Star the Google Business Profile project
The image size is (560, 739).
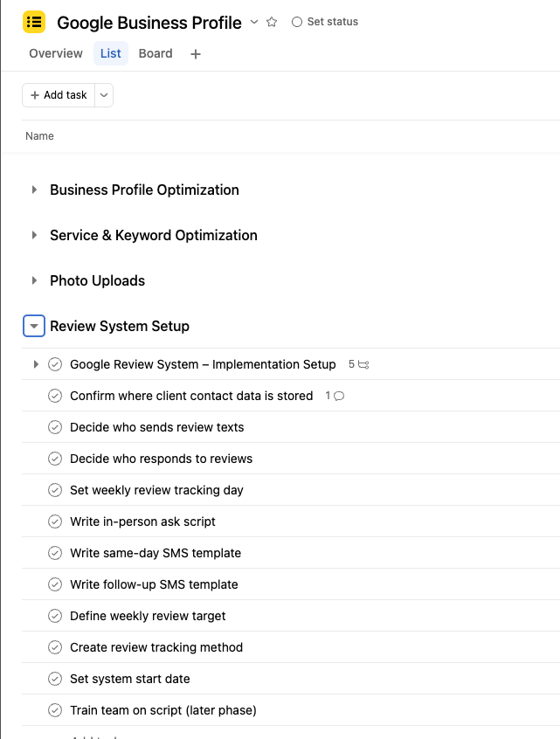click(x=272, y=22)
